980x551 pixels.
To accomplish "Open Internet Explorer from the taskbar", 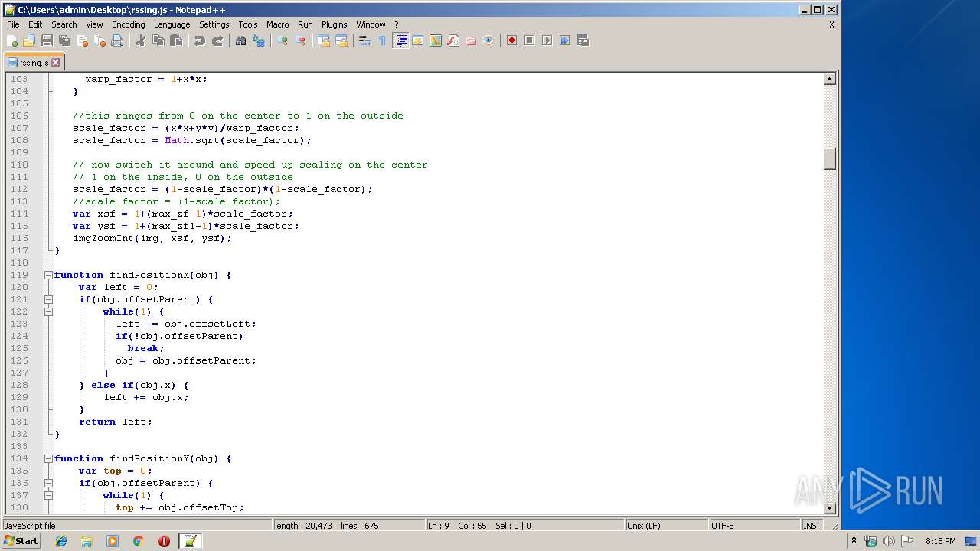I will click(61, 541).
